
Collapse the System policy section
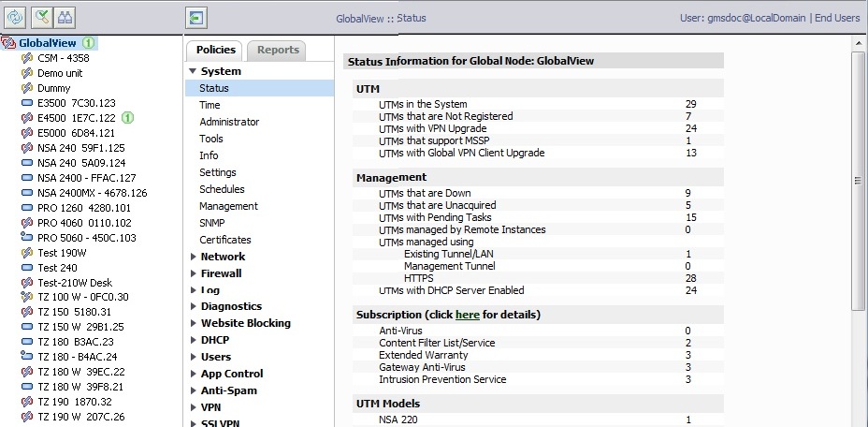tap(193, 71)
